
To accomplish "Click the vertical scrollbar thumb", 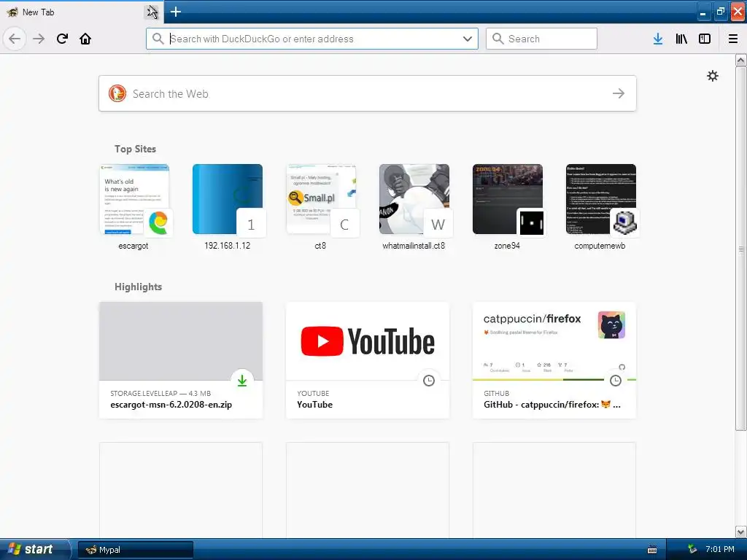I will pyautogui.click(x=741, y=249).
